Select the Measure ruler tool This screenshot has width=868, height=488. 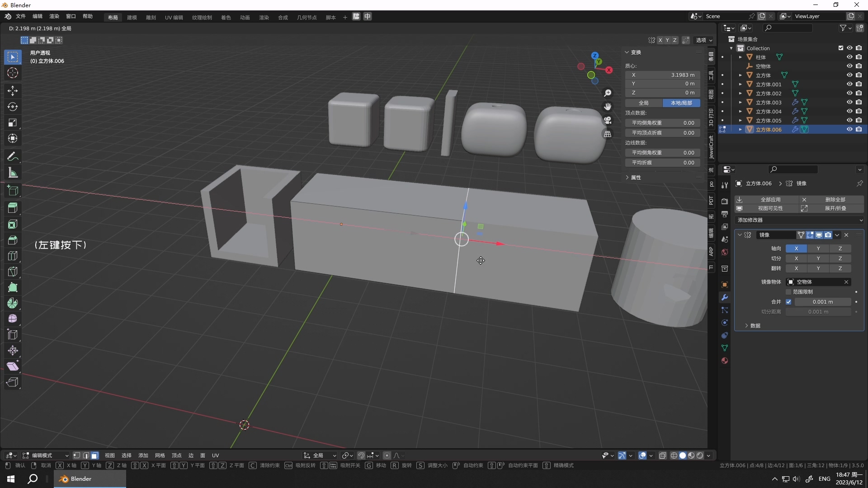pos(13,173)
